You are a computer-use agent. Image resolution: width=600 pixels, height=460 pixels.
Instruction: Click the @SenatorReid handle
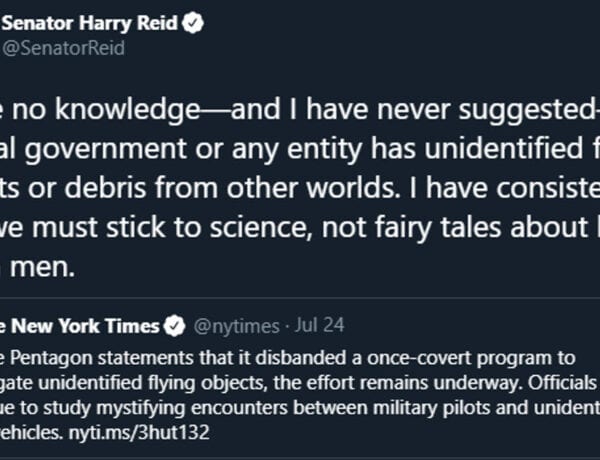pos(64,49)
